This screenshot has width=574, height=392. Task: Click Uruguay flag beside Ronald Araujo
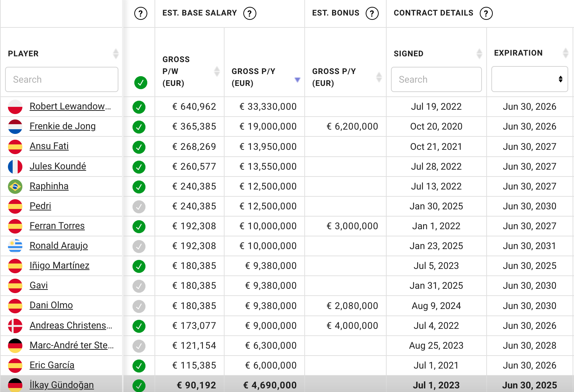click(15, 246)
